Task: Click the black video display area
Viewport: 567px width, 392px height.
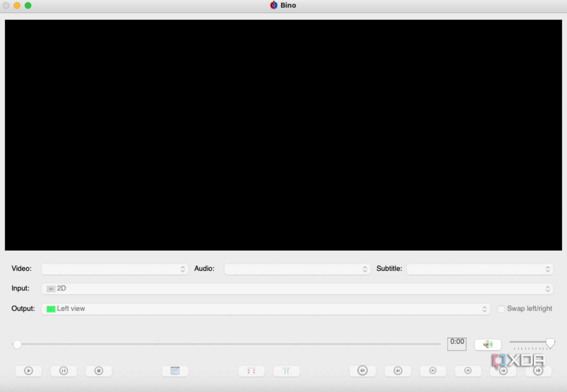Action: point(283,135)
